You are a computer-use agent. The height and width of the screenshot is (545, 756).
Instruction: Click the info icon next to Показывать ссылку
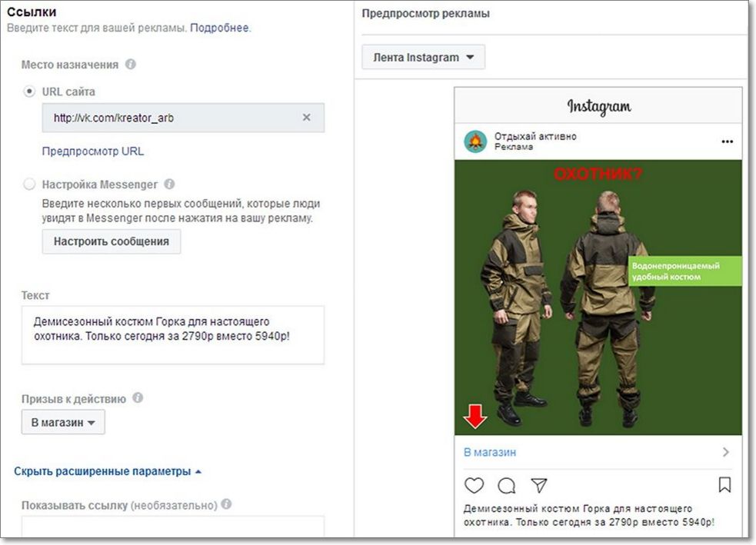click(226, 504)
